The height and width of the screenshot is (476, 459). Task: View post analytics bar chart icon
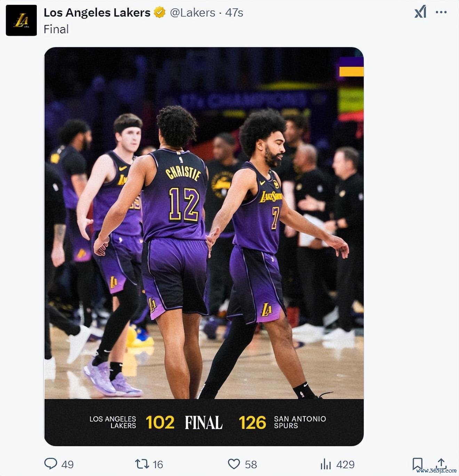point(325,464)
